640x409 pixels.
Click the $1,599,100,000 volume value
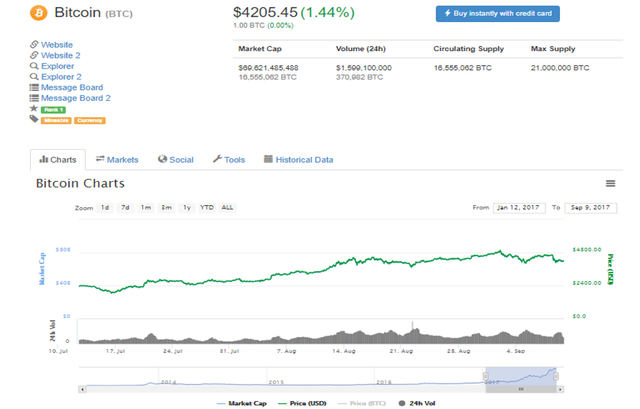coord(364,68)
